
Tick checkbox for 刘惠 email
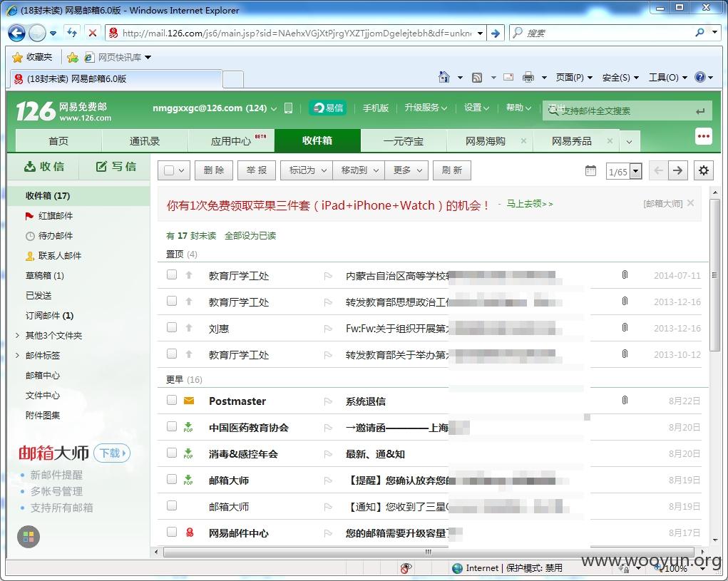172,327
